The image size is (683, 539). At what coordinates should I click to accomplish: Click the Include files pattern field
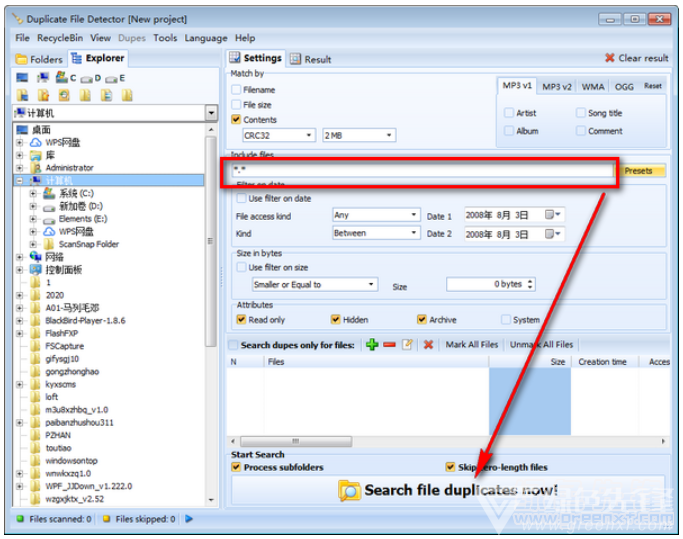422,171
